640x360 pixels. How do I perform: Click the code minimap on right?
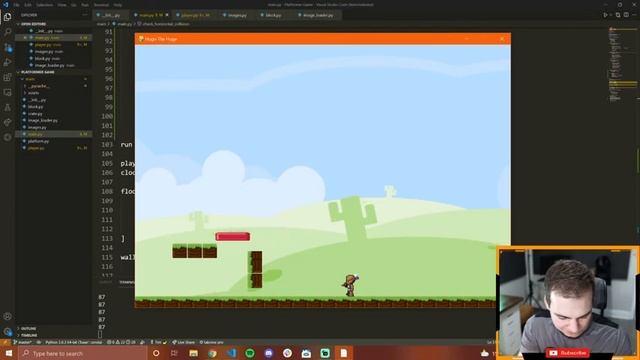tap(622, 65)
